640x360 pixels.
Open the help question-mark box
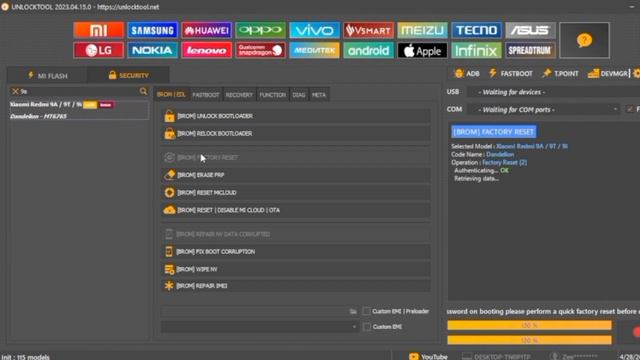[584, 40]
